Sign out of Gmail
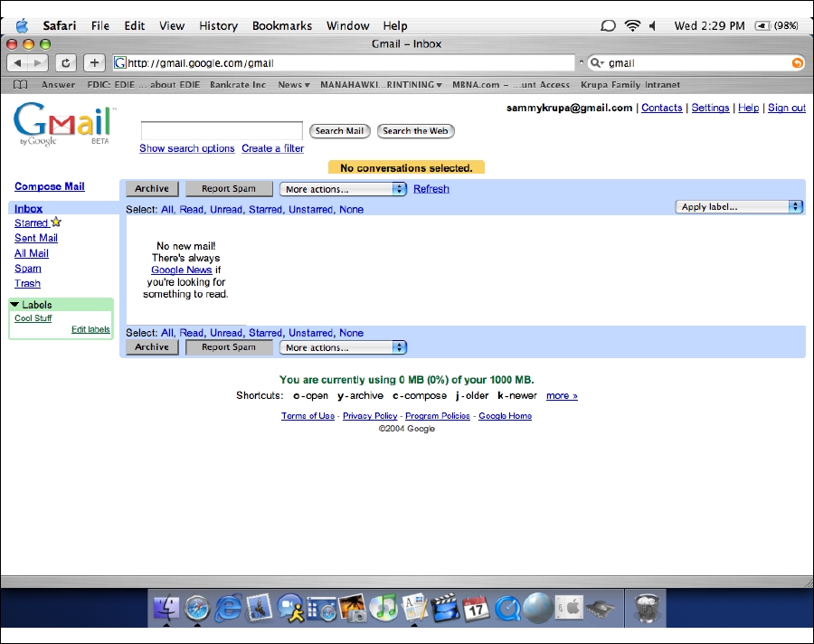 (x=787, y=108)
